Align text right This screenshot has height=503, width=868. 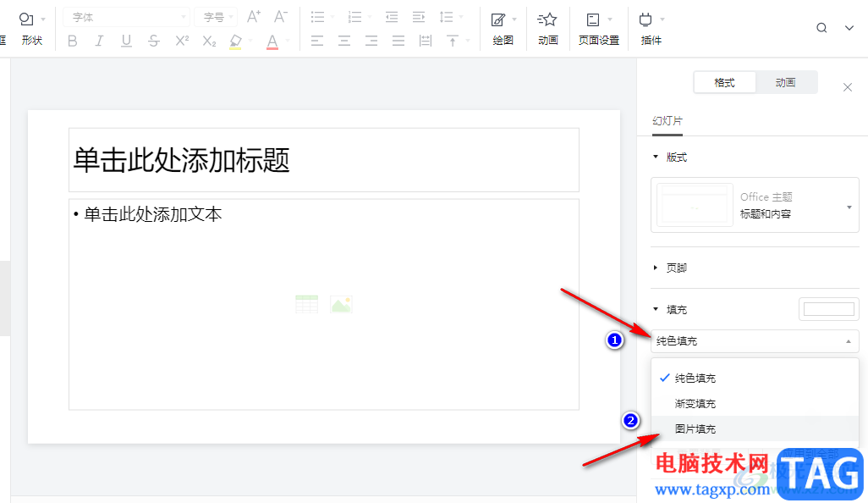tap(371, 41)
